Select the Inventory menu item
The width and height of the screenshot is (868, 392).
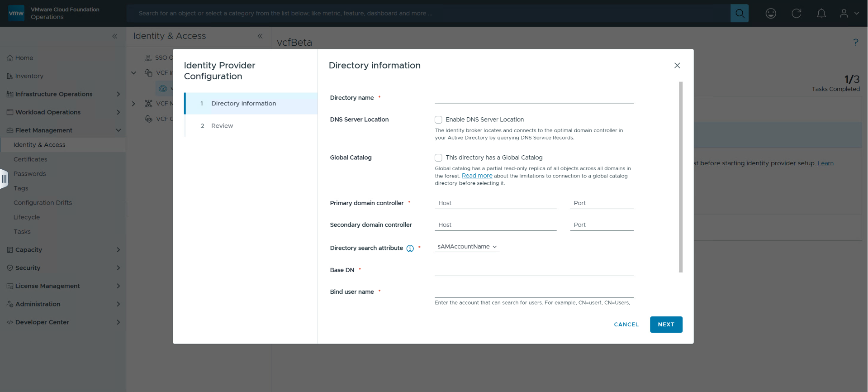(x=63, y=76)
